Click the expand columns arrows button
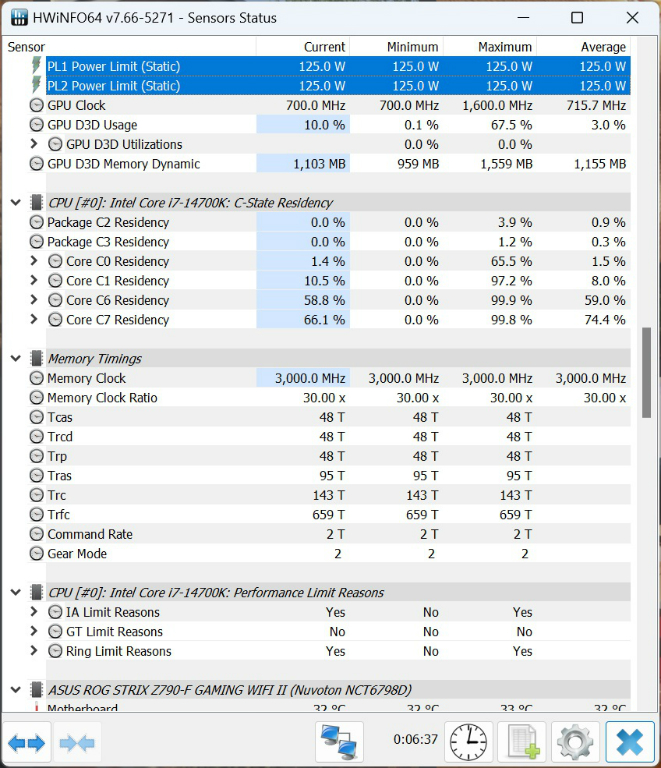 pyautogui.click(x=26, y=742)
